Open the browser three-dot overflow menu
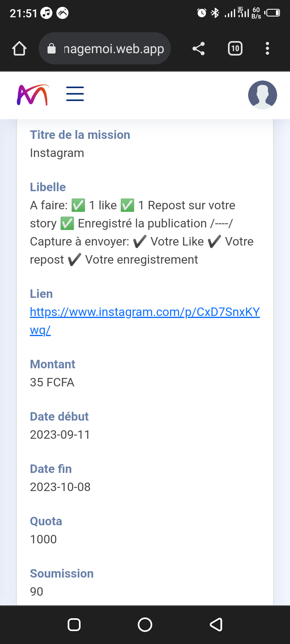 [x=267, y=49]
